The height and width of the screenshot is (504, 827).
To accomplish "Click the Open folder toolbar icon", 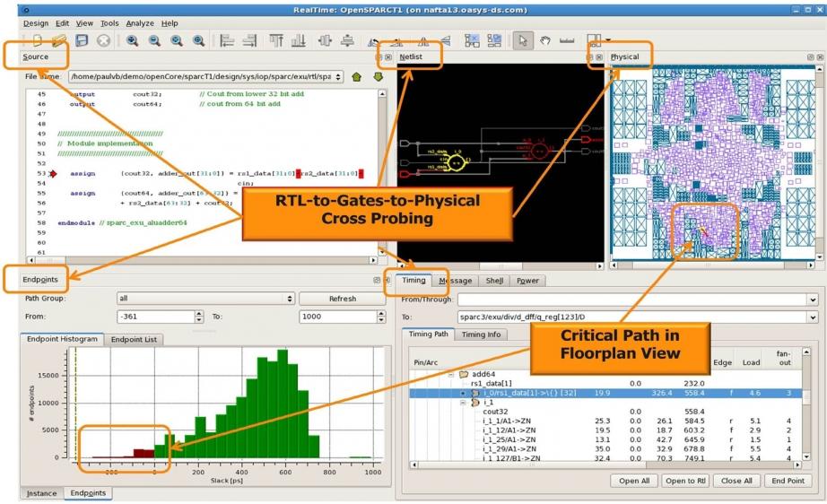I will tap(59, 40).
